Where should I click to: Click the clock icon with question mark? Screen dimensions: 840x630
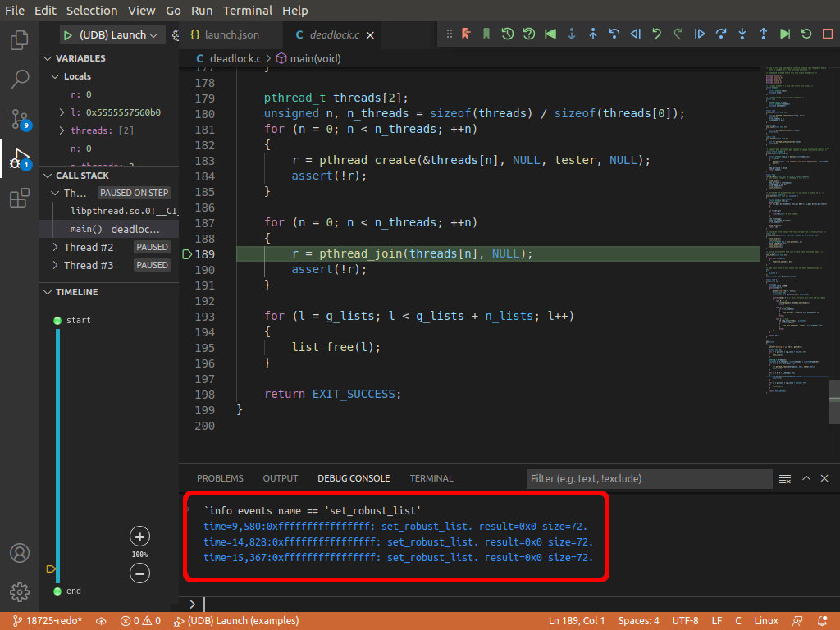[529, 34]
